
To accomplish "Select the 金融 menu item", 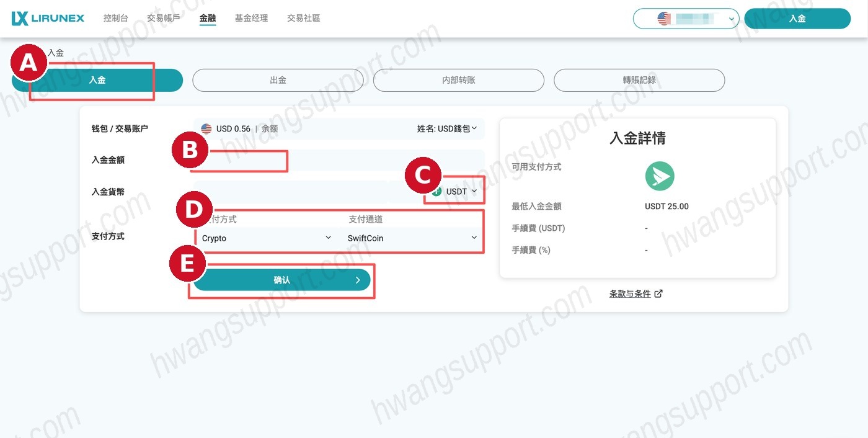I will coord(208,19).
